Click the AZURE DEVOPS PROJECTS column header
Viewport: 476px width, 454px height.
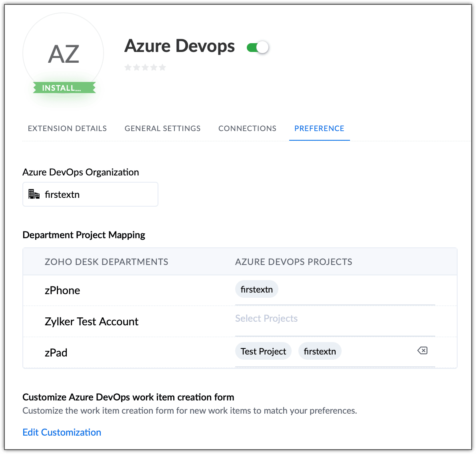(x=294, y=262)
